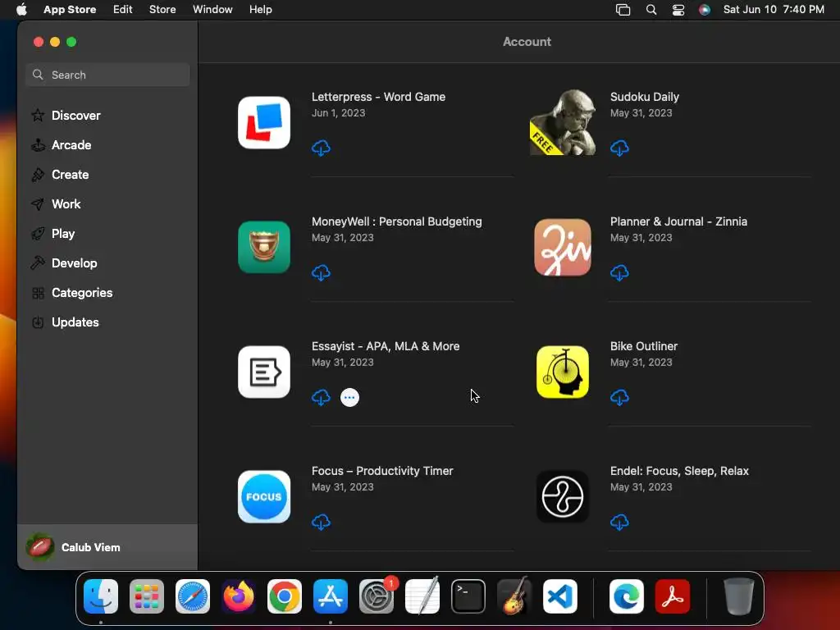Launch GarageBand from the Dock

[514, 596]
